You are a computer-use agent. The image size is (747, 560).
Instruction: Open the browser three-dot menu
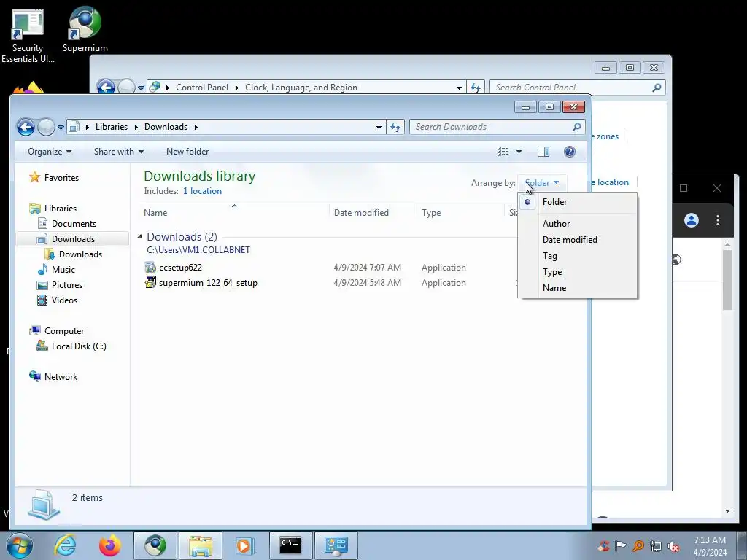(x=718, y=220)
